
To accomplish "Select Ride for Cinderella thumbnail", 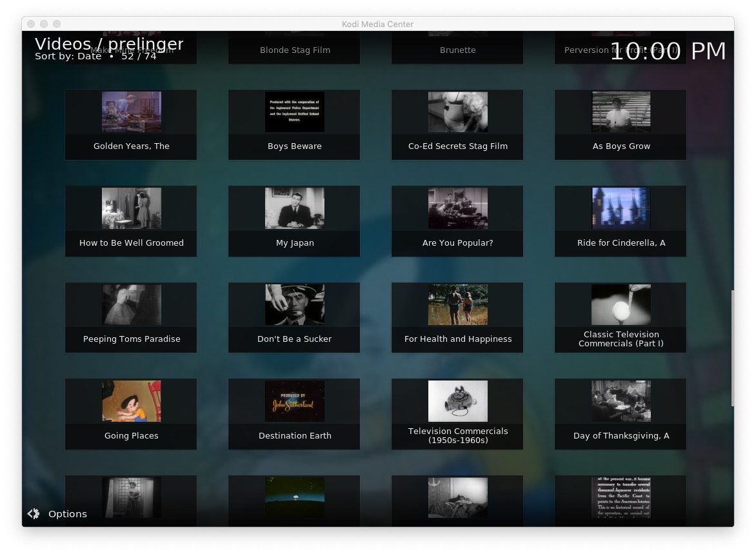I will coord(621,208).
